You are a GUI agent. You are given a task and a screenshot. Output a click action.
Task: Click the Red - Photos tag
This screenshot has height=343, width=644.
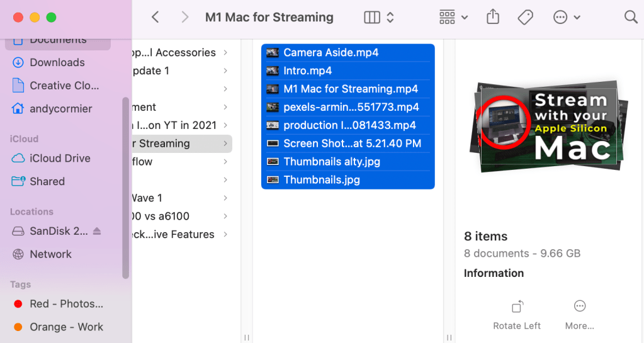tap(66, 304)
